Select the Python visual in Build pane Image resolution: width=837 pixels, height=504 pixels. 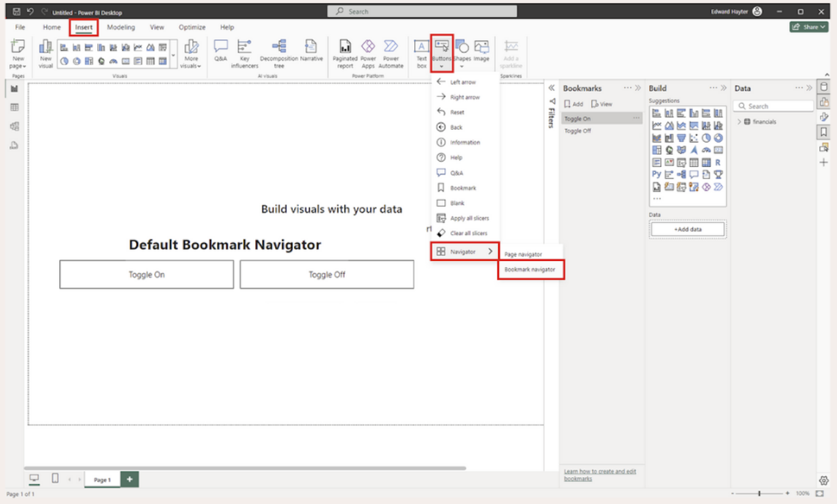tap(656, 175)
